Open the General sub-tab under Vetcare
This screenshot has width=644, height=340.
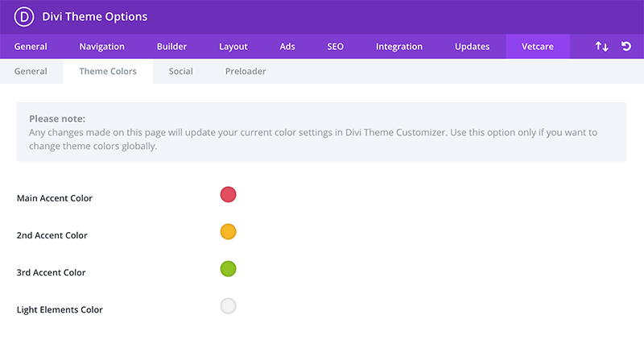pos(31,71)
